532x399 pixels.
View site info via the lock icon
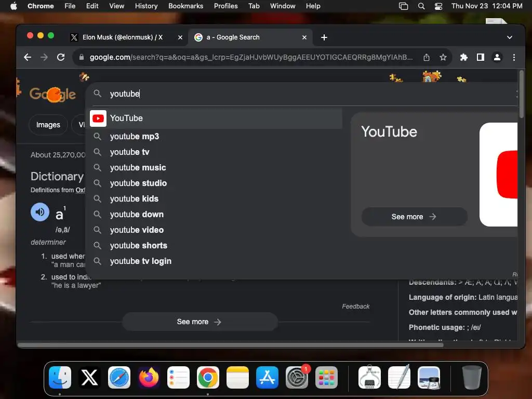point(82,57)
